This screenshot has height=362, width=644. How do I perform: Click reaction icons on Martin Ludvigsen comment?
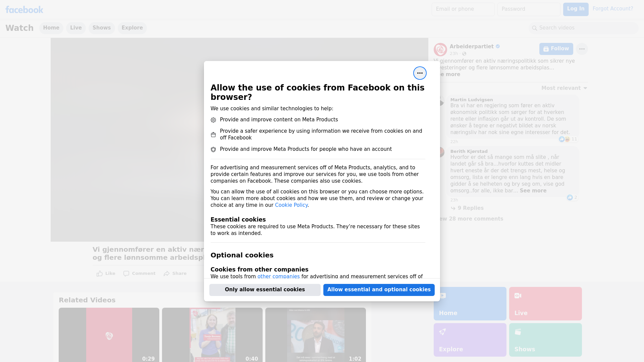[x=565, y=139]
